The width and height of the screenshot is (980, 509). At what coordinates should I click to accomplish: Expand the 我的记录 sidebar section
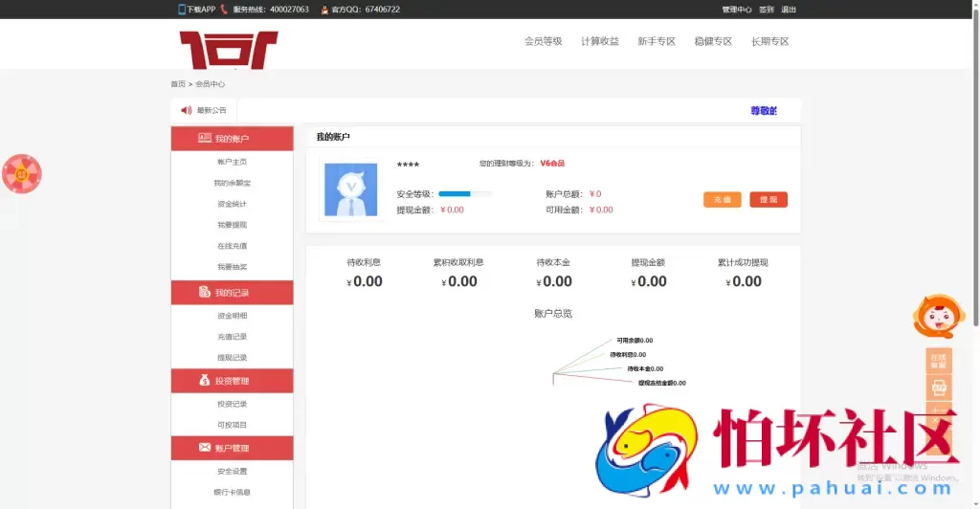pyautogui.click(x=232, y=292)
